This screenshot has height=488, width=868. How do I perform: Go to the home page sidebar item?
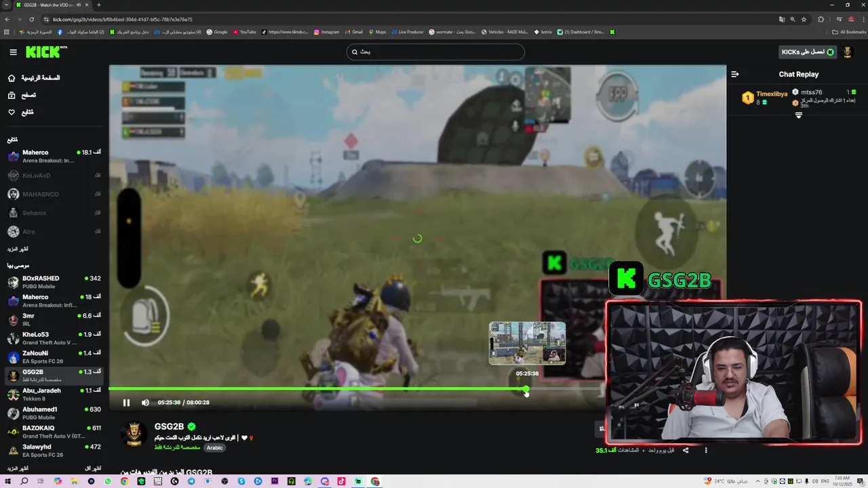(34, 78)
